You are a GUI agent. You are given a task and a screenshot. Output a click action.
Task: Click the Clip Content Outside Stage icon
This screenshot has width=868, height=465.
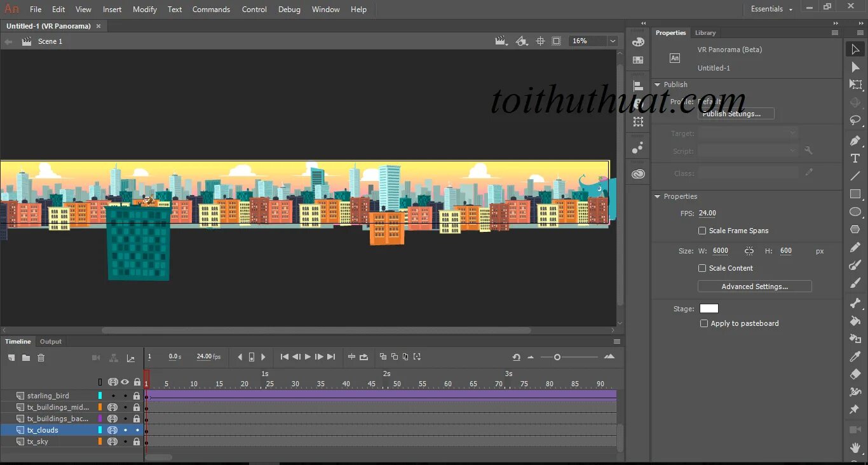(556, 41)
